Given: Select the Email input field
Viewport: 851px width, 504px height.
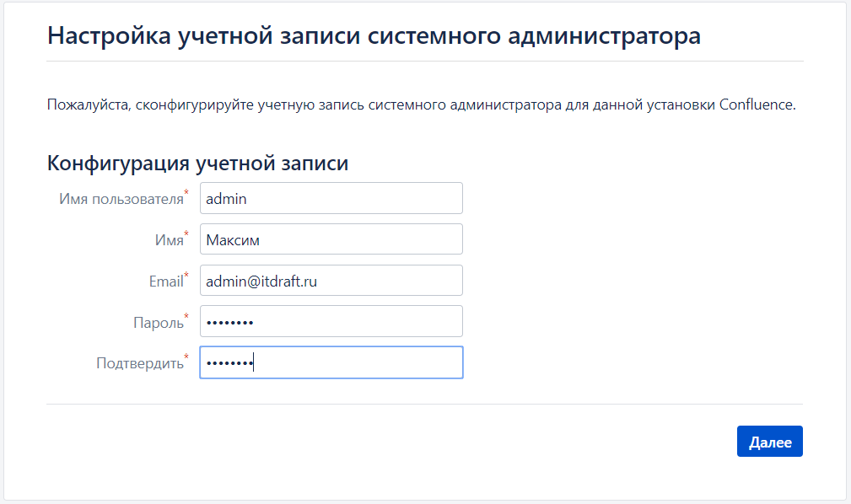Looking at the screenshot, I should point(331,281).
